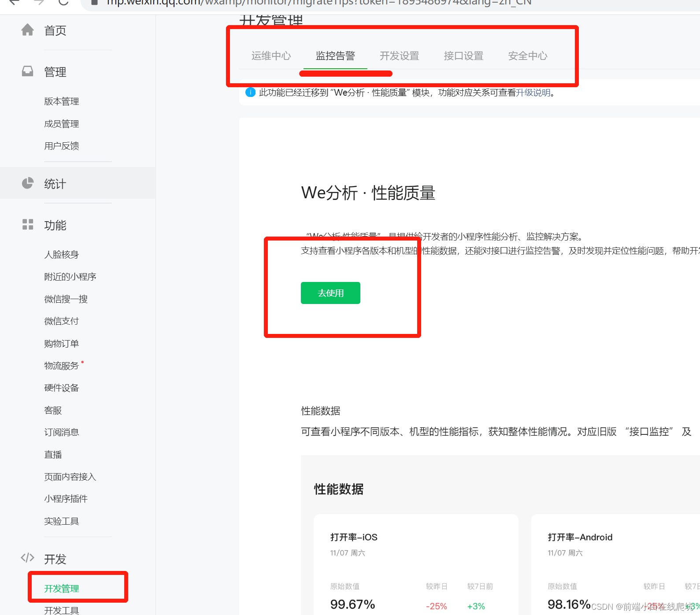
Task: Open 直播 in sidebar
Action: (x=53, y=455)
